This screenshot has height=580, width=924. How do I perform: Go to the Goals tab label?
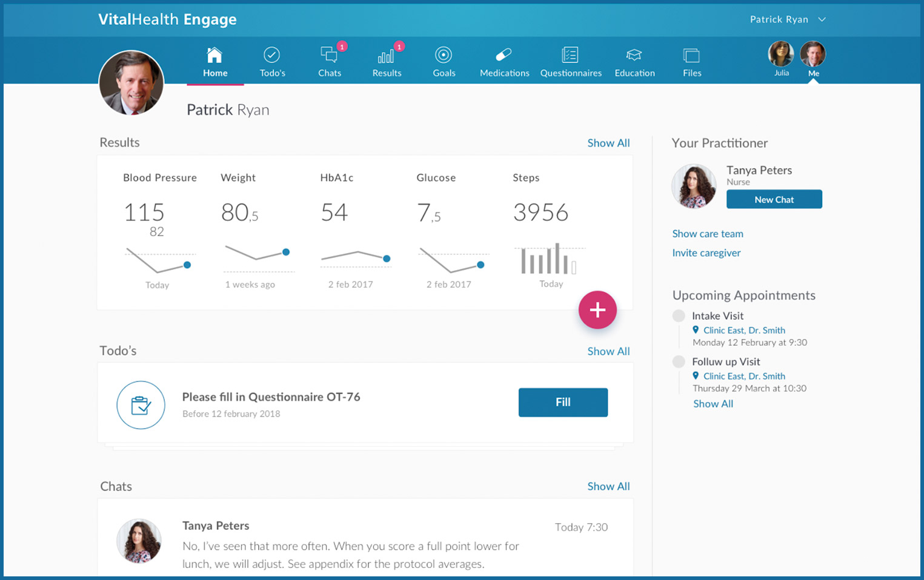[x=444, y=73]
